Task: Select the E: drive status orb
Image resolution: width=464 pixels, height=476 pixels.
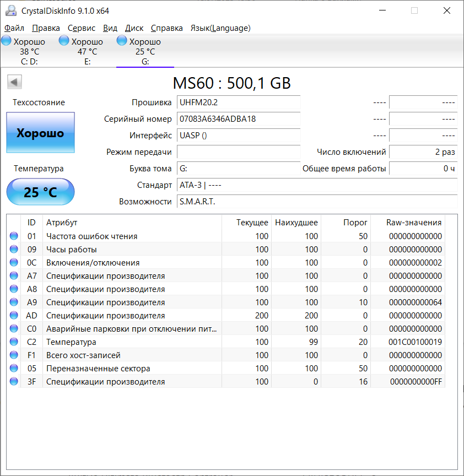Action: point(64,41)
